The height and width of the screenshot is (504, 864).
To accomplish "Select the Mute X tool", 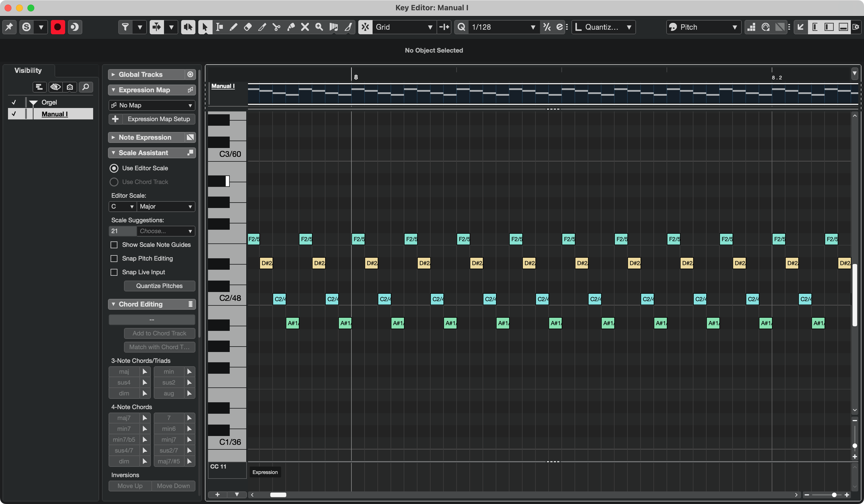I will coord(305,27).
